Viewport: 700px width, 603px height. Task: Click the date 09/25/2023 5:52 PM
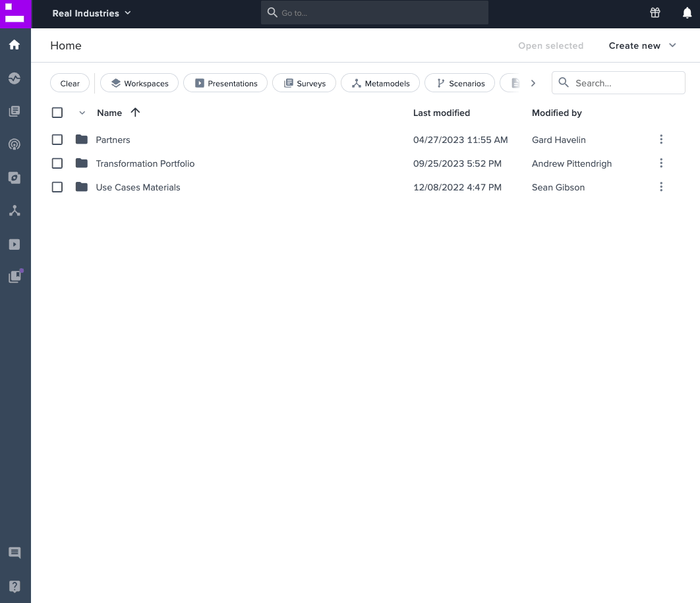pyautogui.click(x=457, y=163)
